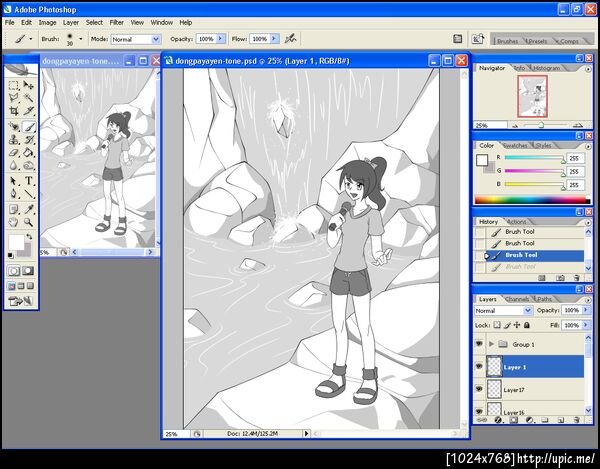This screenshot has width=600, height=469.
Task: Toggle lock transparent pixels
Action: (497, 325)
